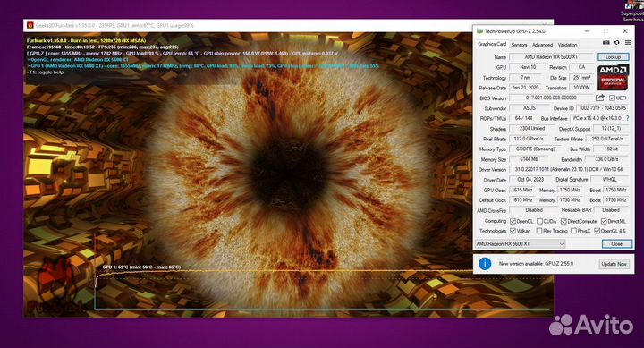Click the Transistors value 10300M
This screenshot has height=348, width=644.
click(581, 88)
